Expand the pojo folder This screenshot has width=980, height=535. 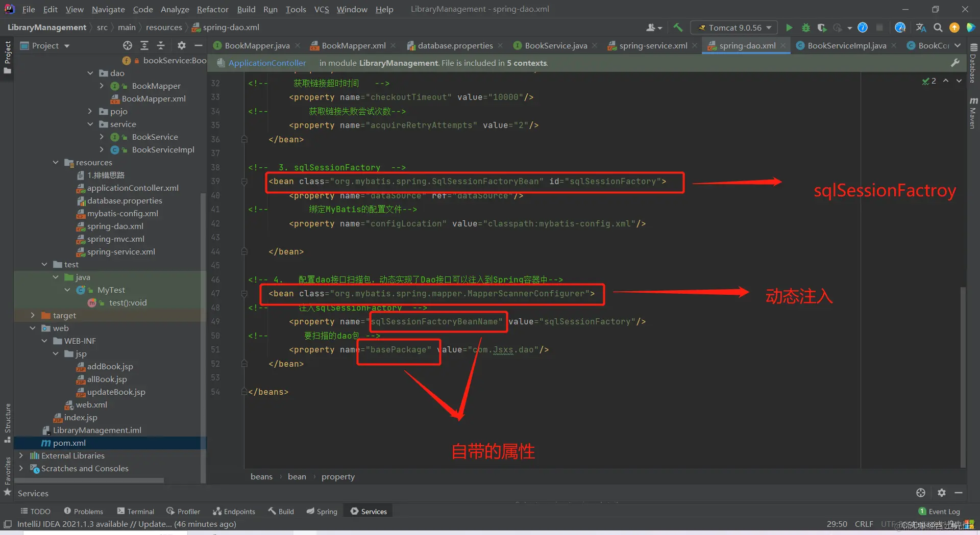pyautogui.click(x=90, y=111)
